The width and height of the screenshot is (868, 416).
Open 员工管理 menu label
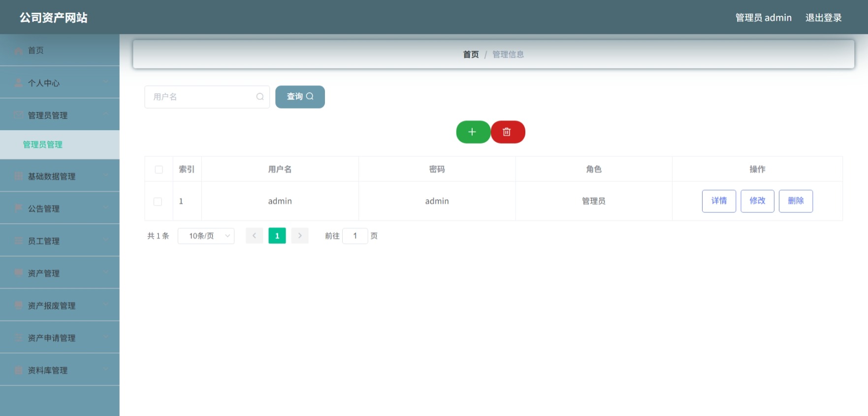44,241
